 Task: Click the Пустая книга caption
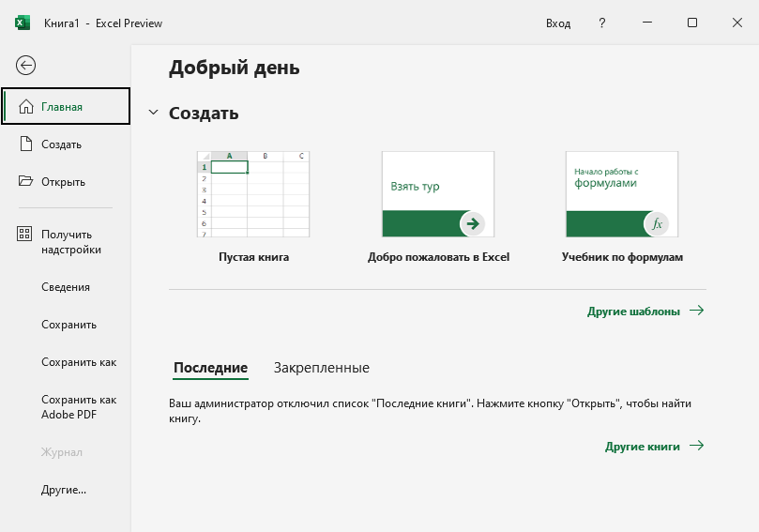pos(253,257)
